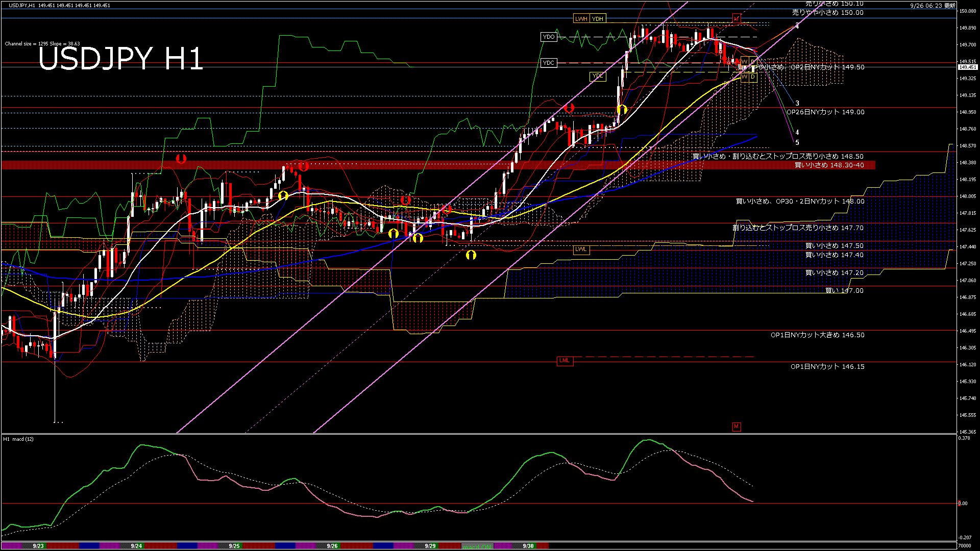980x551 pixels.
Task: Click the H1 macd (12) indicator label
Action: point(19,439)
